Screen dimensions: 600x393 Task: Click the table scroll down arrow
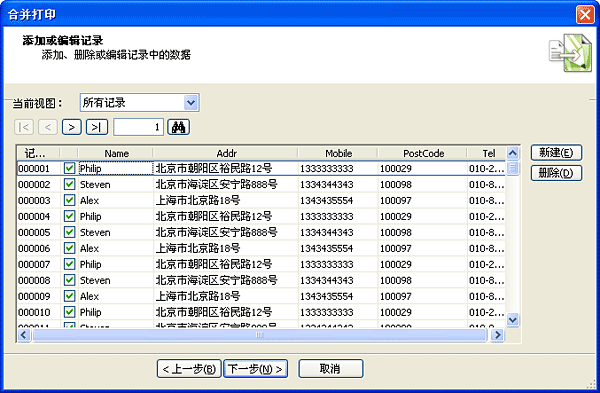coord(513,319)
